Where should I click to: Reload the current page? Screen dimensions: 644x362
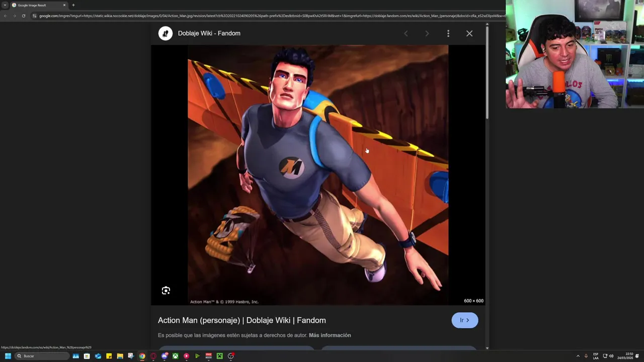(23, 16)
